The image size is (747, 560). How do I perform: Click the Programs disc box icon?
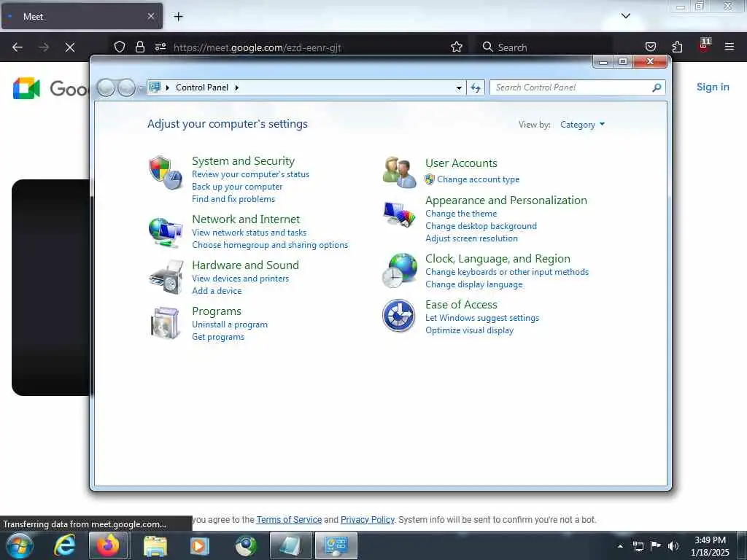165,323
